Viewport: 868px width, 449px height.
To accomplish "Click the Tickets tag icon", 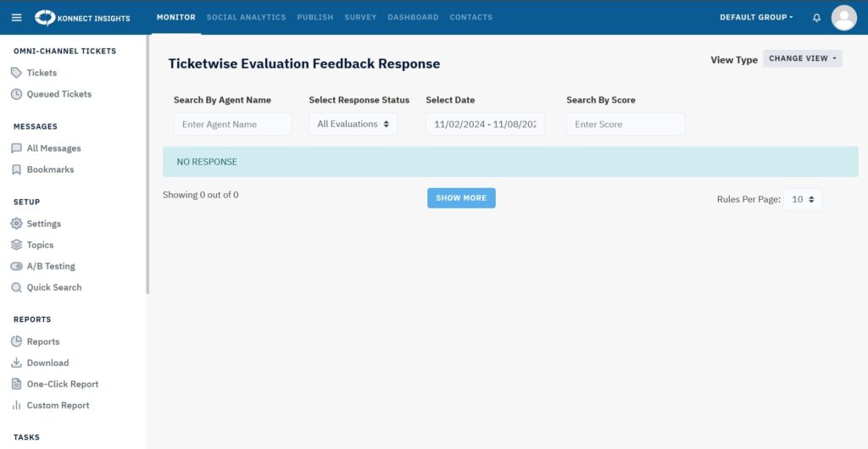I will point(16,73).
